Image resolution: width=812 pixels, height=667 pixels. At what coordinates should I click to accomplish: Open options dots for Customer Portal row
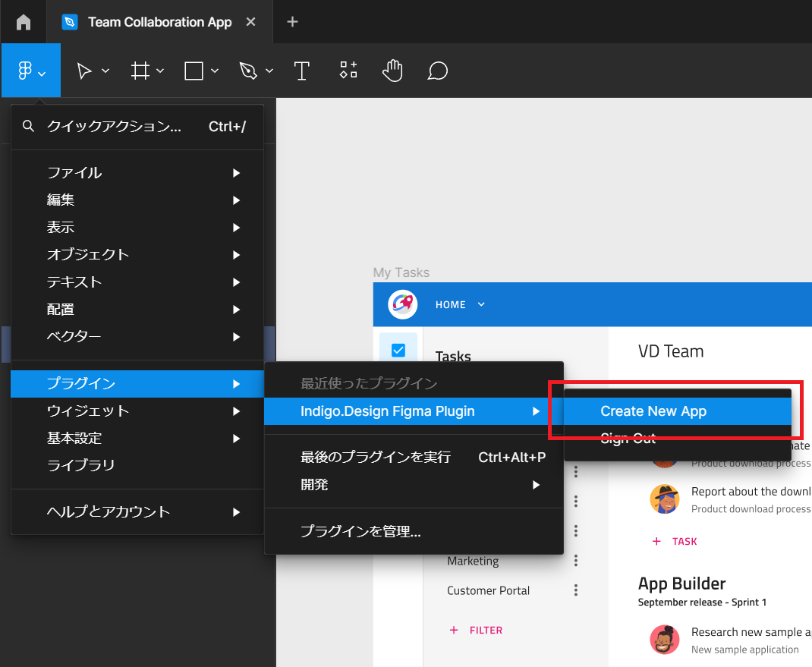(x=576, y=590)
